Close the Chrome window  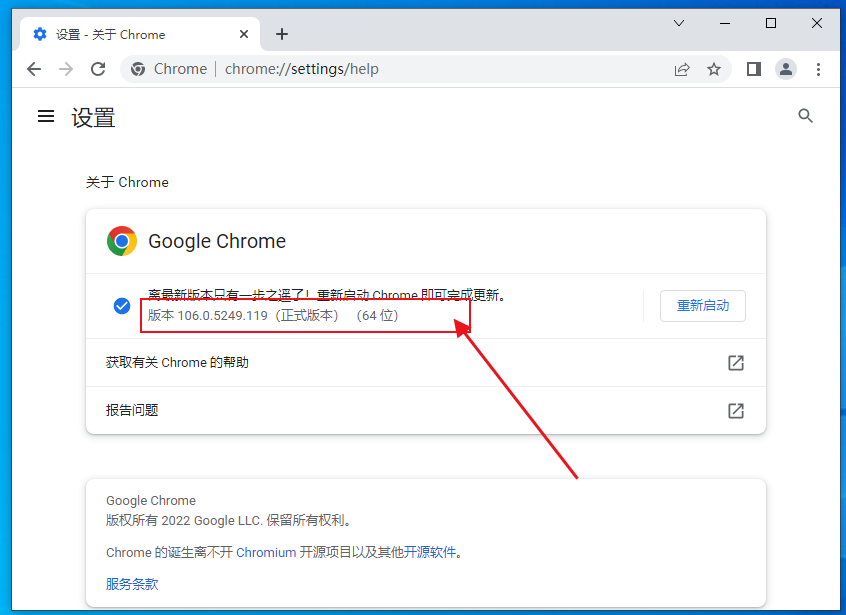(817, 23)
